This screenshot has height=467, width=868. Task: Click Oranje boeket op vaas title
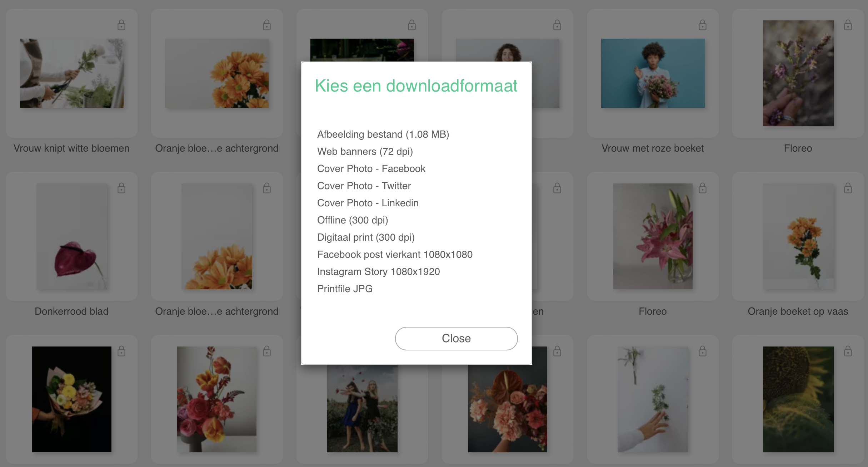tap(798, 311)
